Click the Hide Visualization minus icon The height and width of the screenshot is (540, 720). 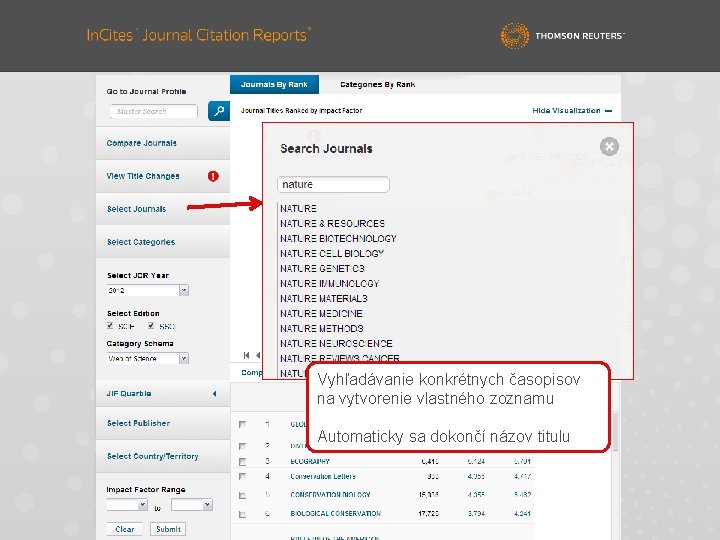pos(608,111)
